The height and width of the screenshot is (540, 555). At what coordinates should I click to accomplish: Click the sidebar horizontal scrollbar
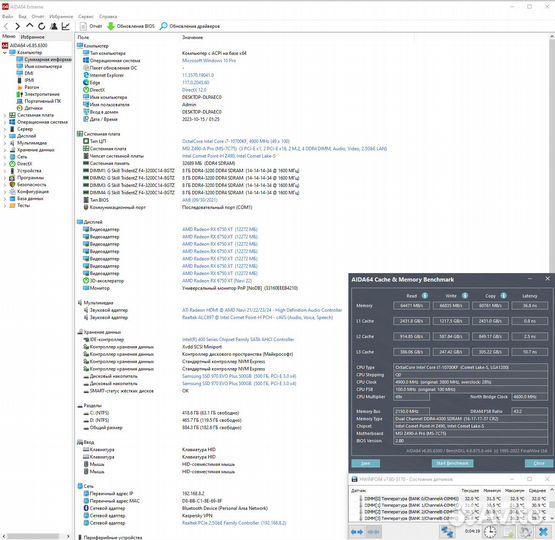coord(34,536)
